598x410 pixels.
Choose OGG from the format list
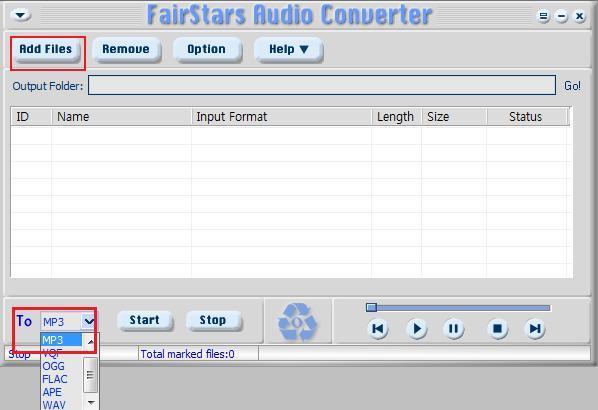point(61,366)
